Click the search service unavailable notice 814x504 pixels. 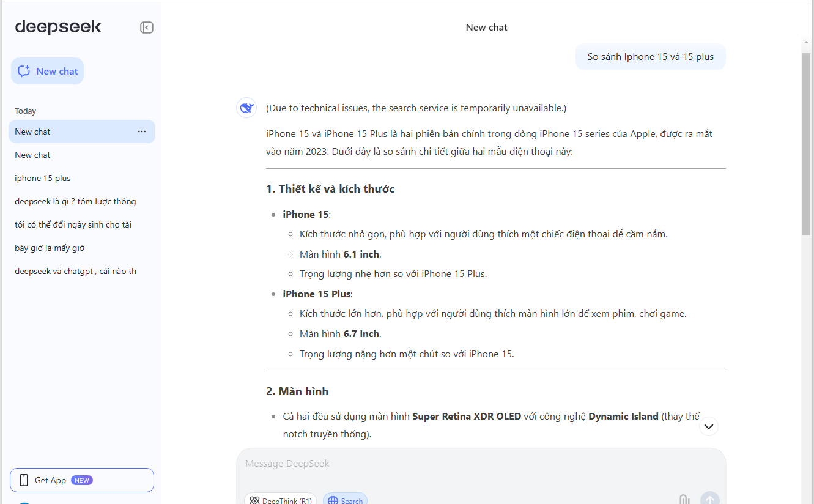pyautogui.click(x=416, y=108)
